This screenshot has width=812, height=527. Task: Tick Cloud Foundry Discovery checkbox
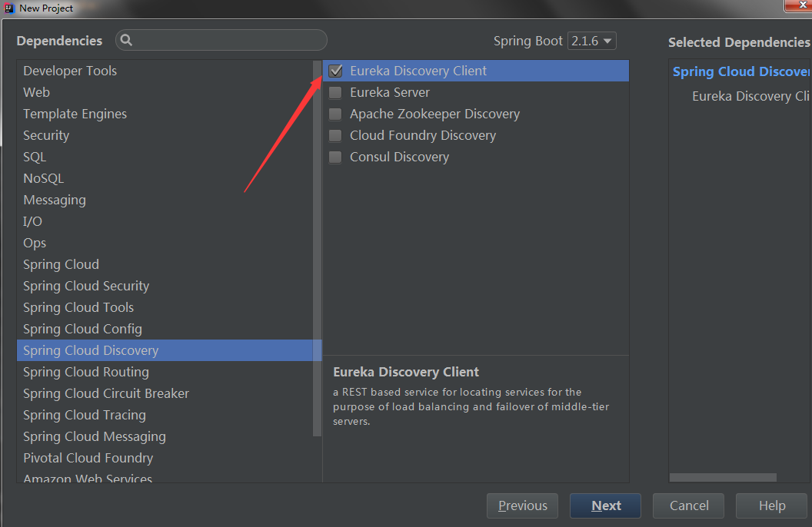335,135
